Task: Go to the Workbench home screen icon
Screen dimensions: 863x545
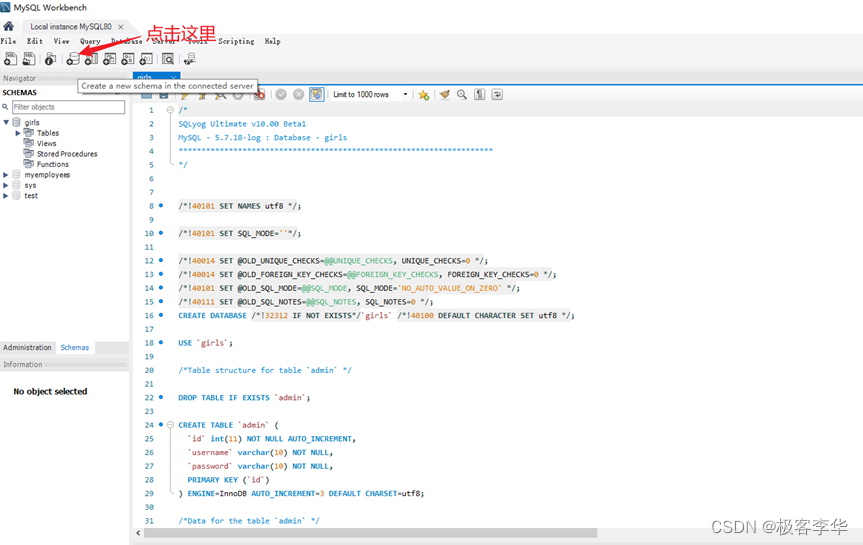Action: [x=8, y=26]
